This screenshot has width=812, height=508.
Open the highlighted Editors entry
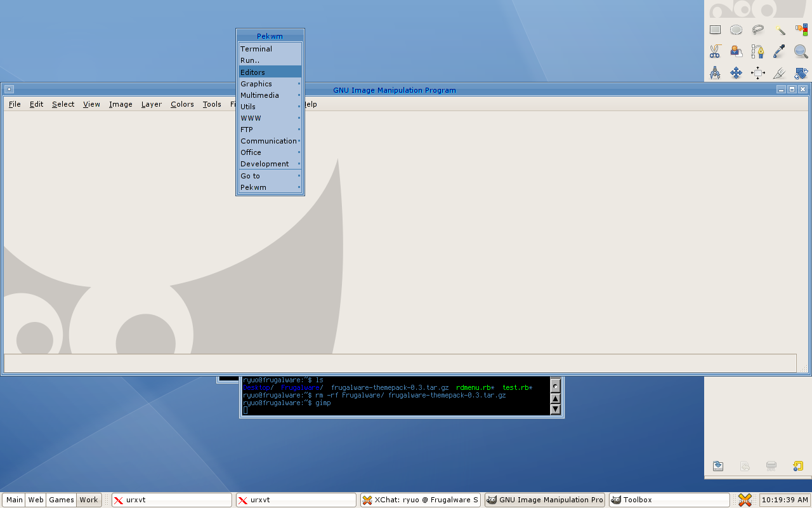(x=270, y=72)
